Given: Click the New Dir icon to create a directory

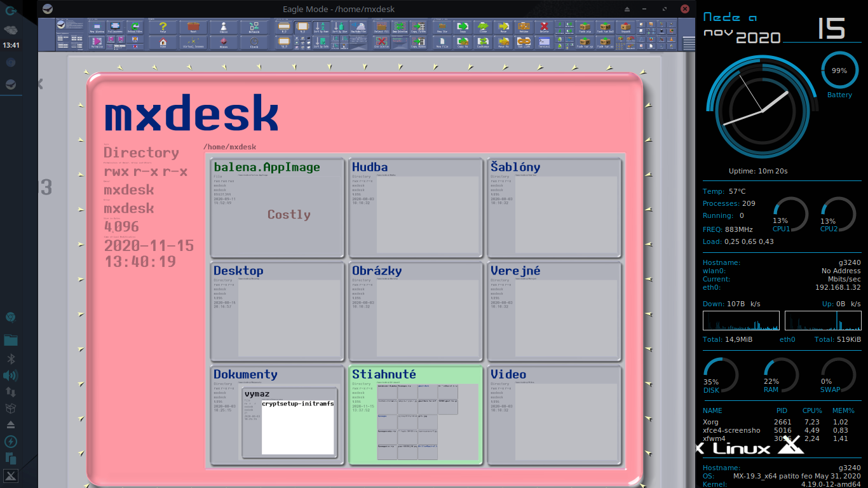Looking at the screenshot, I should point(442,27).
